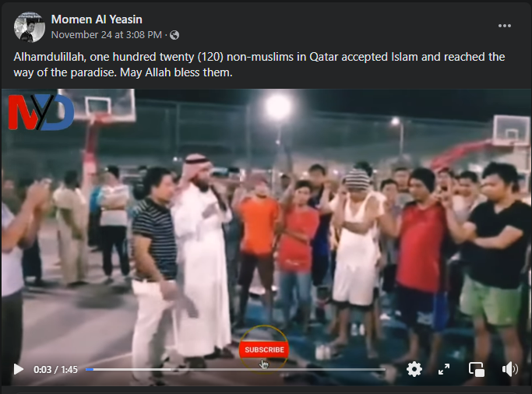Pop out video to mini player
Screen dimensions: 532x394
(x=477, y=369)
